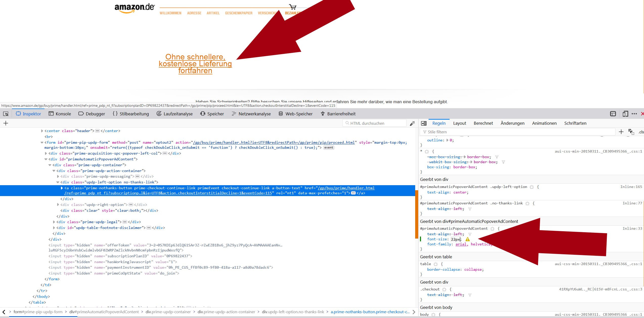
Task: Click the border-box value of box-sizing
Action: (x=464, y=167)
